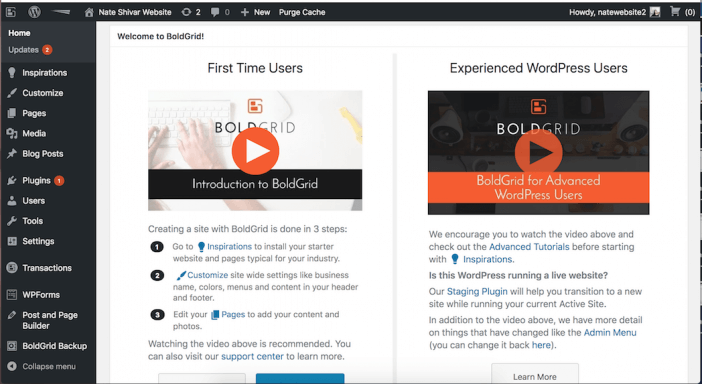Image resolution: width=702 pixels, height=384 pixels.
Task: Click the Post and Page Builder pencil icon
Action: pyautogui.click(x=12, y=315)
